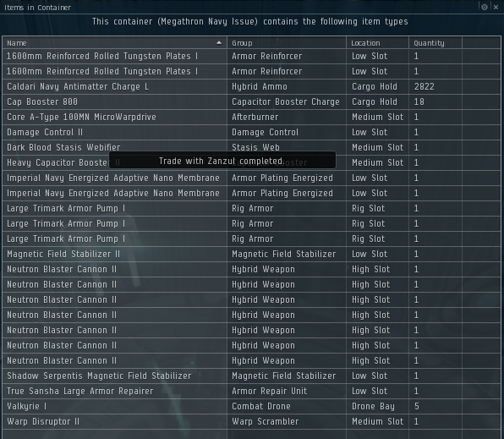Click the window pin icon in title bar
This screenshot has width=504, height=439.
[484, 7]
